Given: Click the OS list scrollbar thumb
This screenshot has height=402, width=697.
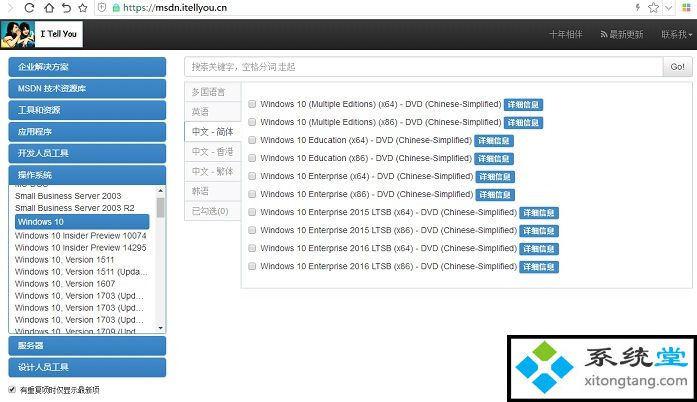Looking at the screenshot, I should [x=160, y=207].
